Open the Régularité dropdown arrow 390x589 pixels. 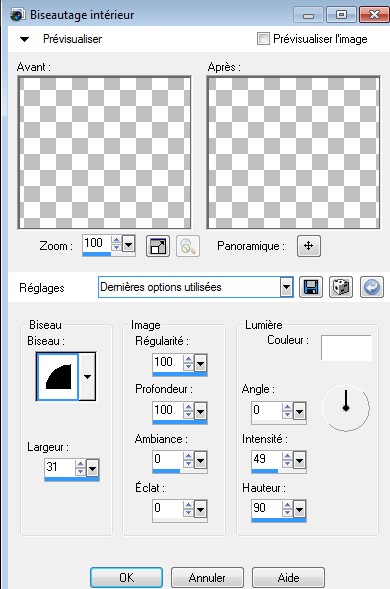click(200, 363)
